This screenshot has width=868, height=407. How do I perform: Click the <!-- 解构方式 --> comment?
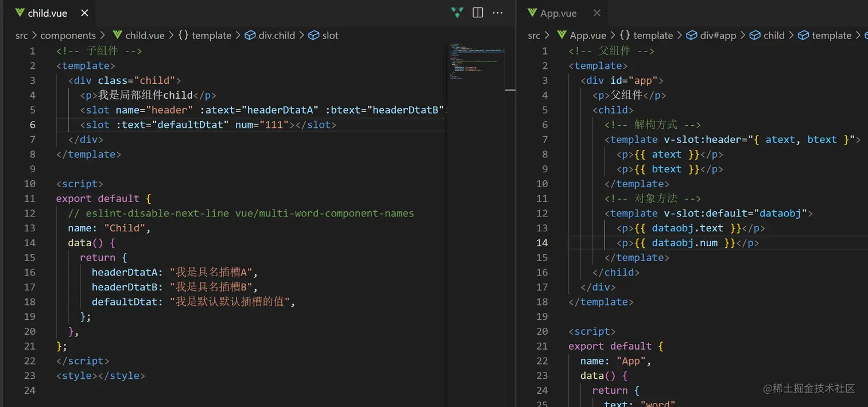[653, 125]
